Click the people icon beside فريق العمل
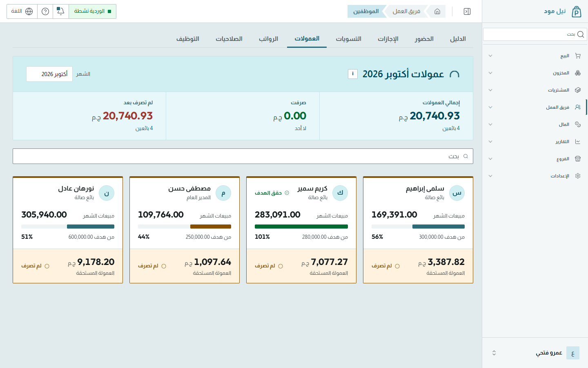Screen dimensions: 588x368 coord(578,107)
